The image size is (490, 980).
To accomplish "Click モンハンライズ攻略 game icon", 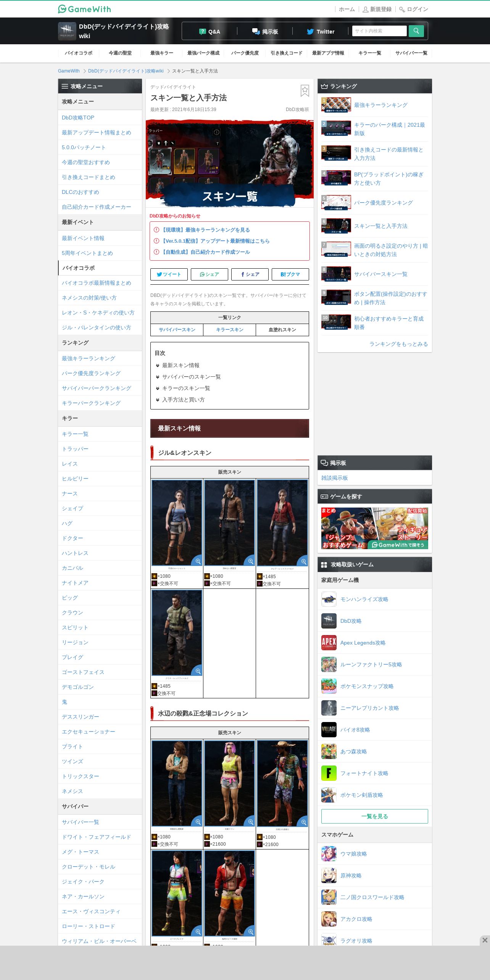I will tap(329, 599).
